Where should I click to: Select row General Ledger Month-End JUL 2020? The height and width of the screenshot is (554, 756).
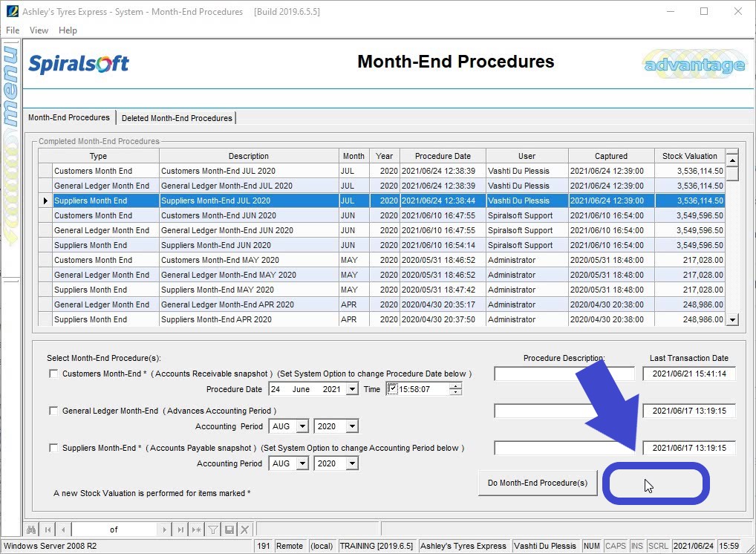pos(382,186)
